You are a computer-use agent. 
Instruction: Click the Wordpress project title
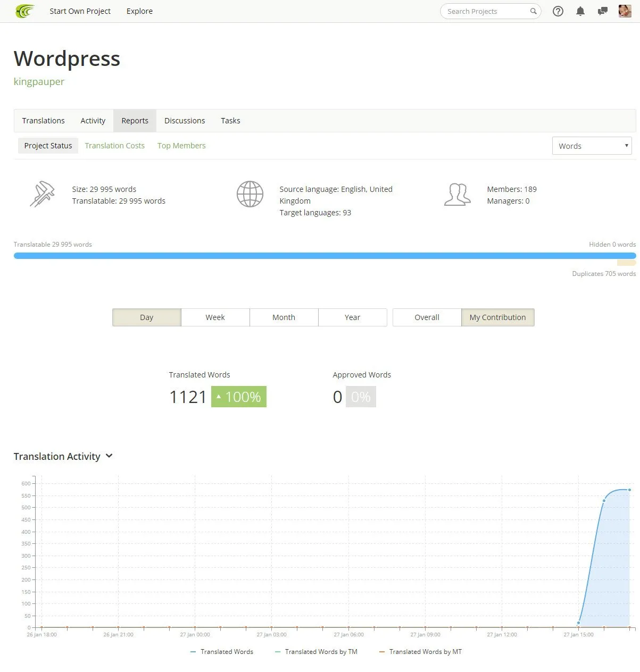point(67,58)
